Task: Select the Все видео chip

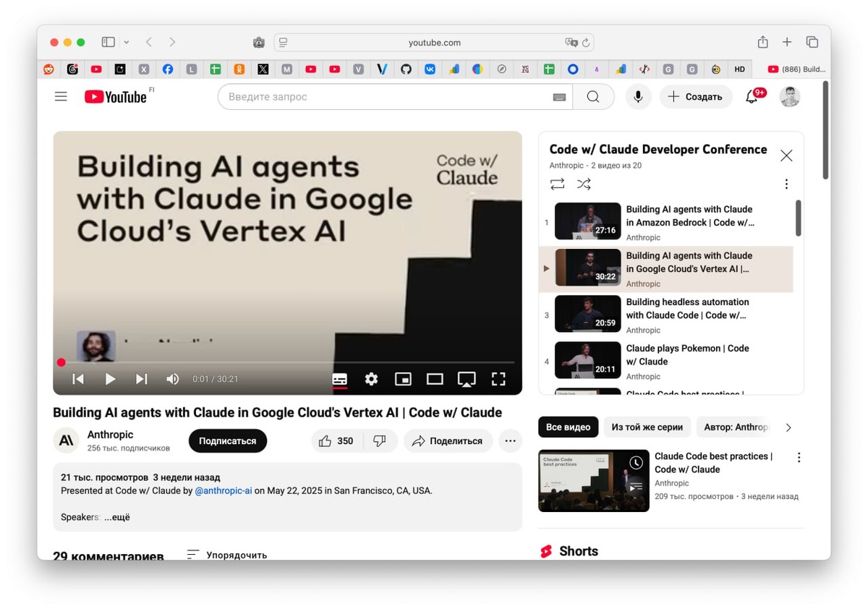Action: pyautogui.click(x=568, y=427)
